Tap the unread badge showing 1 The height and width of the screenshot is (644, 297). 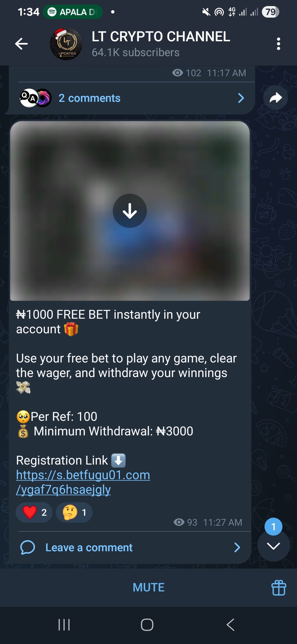pos(273,526)
